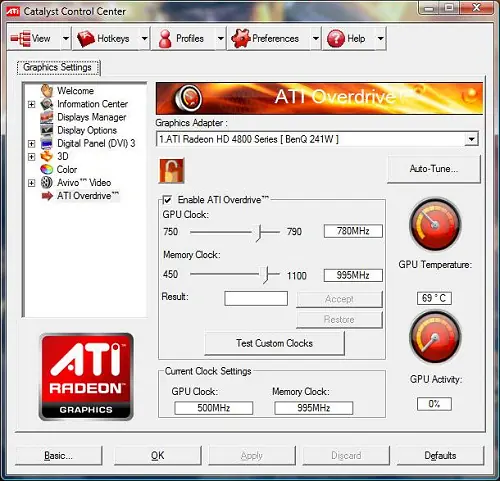Click the red Help question mark icon
This screenshot has height=481, width=500.
(x=336, y=39)
